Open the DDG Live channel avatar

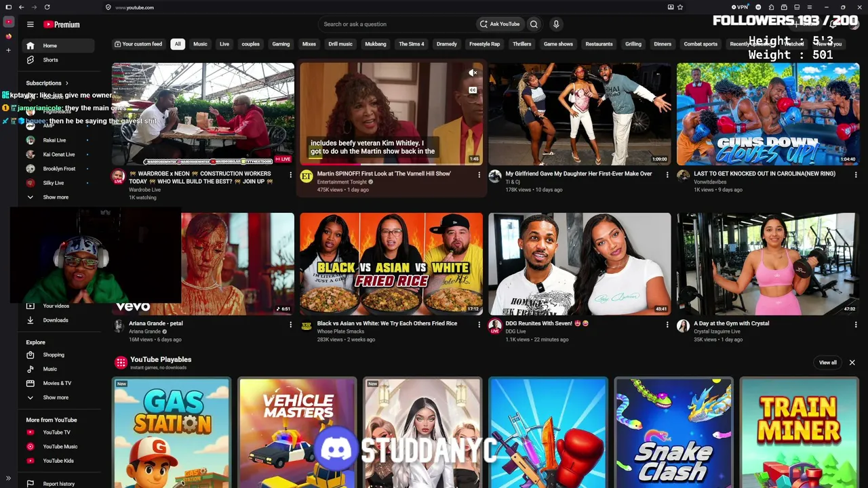[495, 326]
